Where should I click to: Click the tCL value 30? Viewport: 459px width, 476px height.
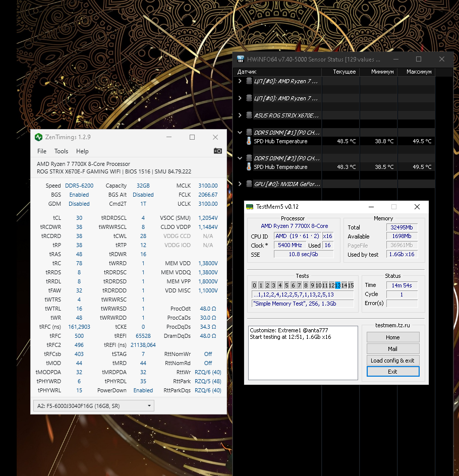point(79,218)
